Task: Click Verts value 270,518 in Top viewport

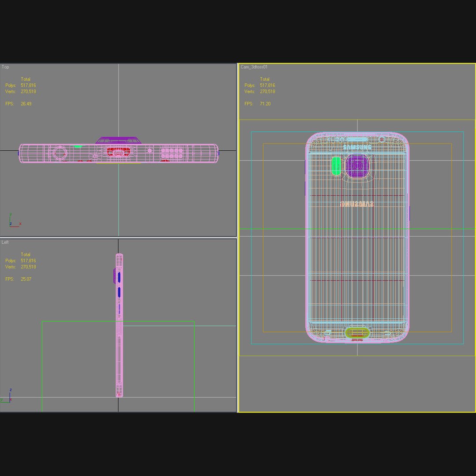Action: pyautogui.click(x=28, y=91)
